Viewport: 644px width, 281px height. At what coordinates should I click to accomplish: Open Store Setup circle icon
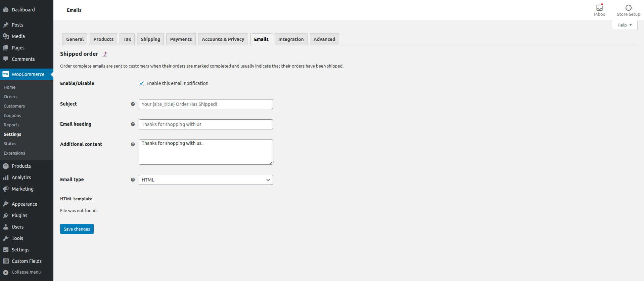(x=629, y=8)
